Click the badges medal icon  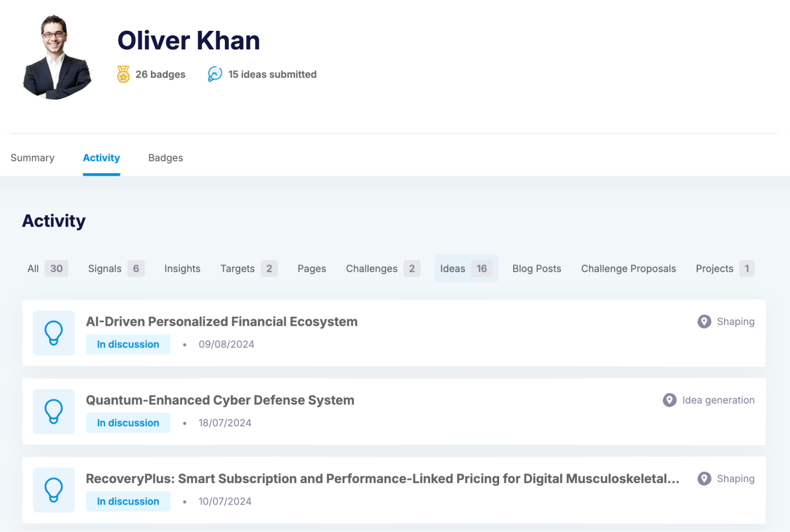[123, 74]
